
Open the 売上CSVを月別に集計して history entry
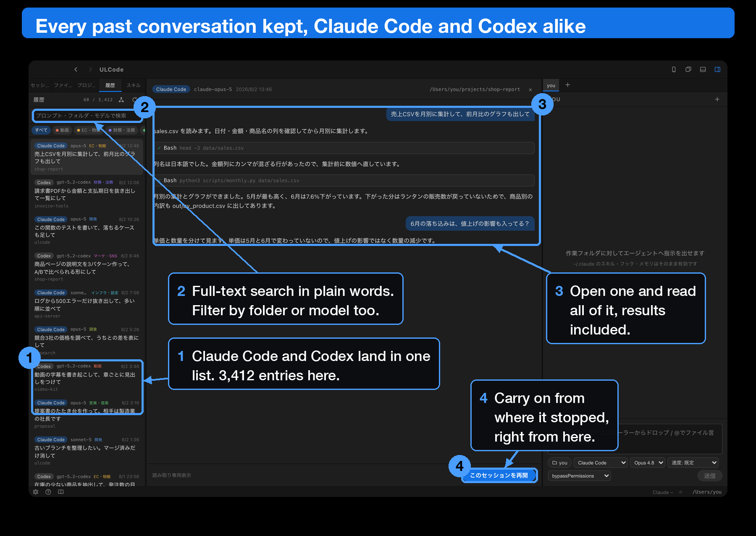pyautogui.click(x=87, y=157)
